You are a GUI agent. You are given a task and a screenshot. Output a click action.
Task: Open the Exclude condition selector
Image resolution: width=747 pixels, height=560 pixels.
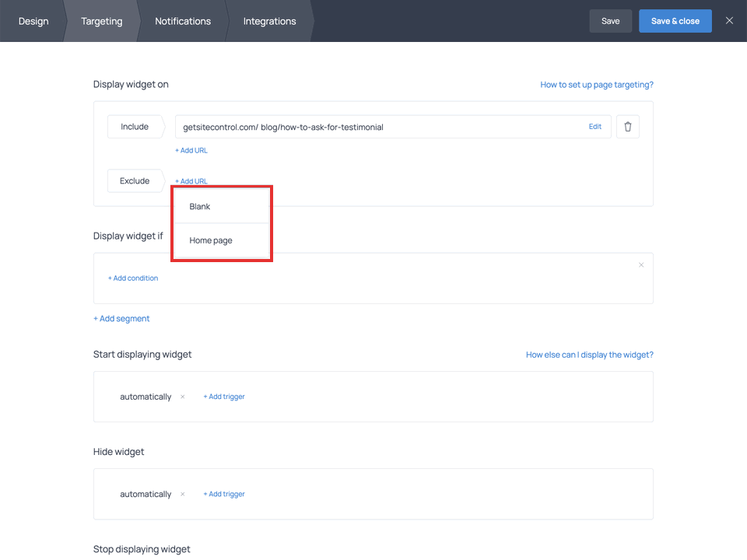point(135,180)
